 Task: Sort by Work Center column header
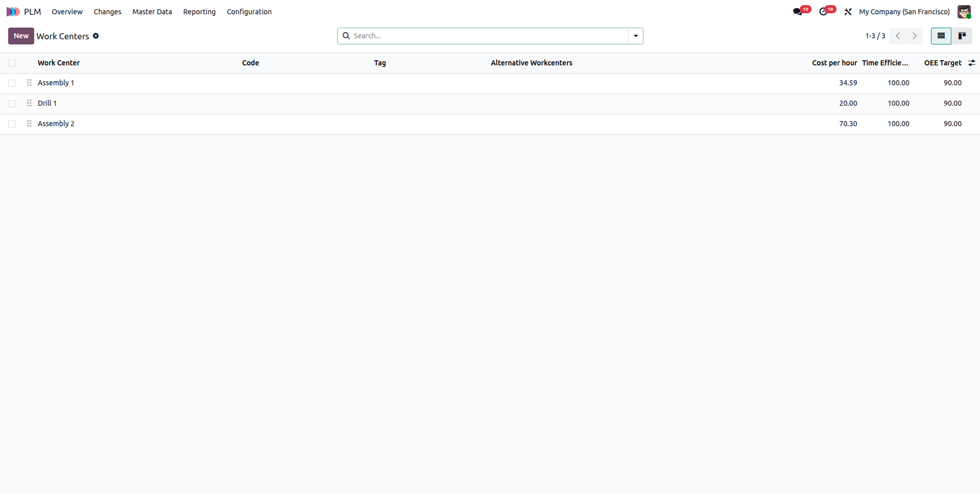tap(59, 63)
